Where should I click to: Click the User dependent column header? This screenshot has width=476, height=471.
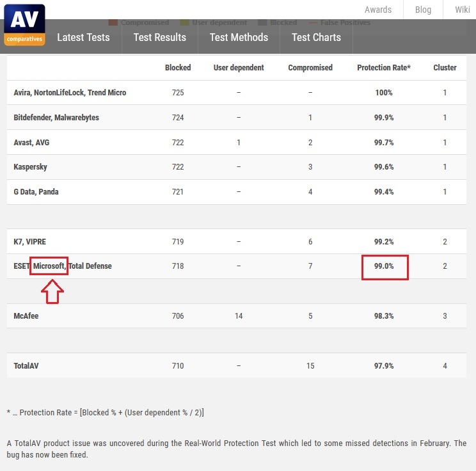point(239,68)
